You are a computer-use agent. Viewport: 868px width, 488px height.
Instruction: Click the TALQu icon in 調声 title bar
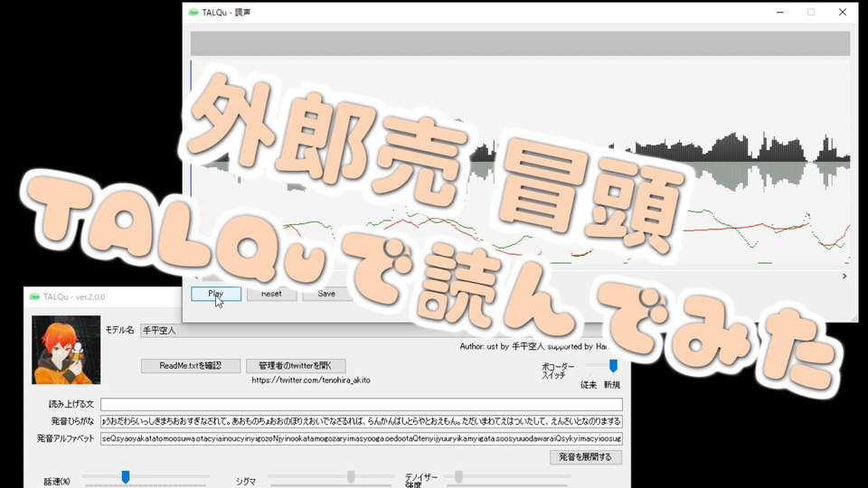(193, 12)
